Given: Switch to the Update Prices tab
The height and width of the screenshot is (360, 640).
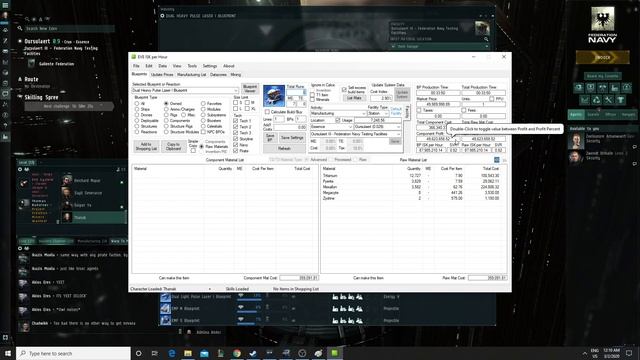Looking at the screenshot, I should point(162,75).
